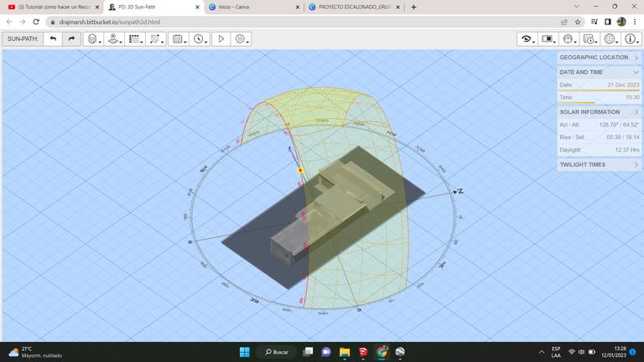Open the clock time-of-day menu
This screenshot has width=644, height=362.
200,39
